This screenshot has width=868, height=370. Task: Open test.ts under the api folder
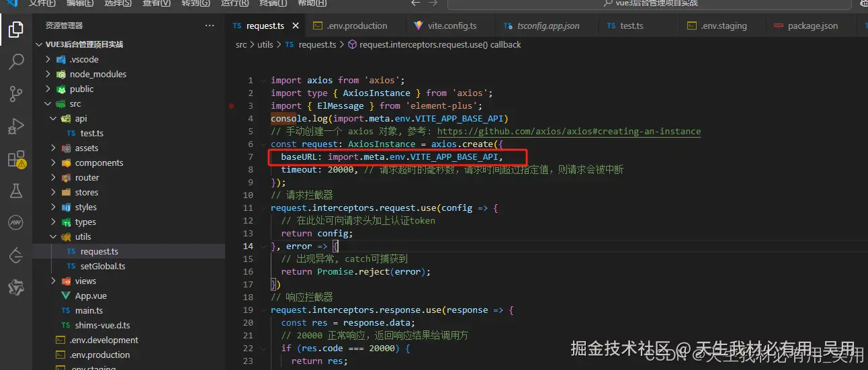[x=91, y=133]
